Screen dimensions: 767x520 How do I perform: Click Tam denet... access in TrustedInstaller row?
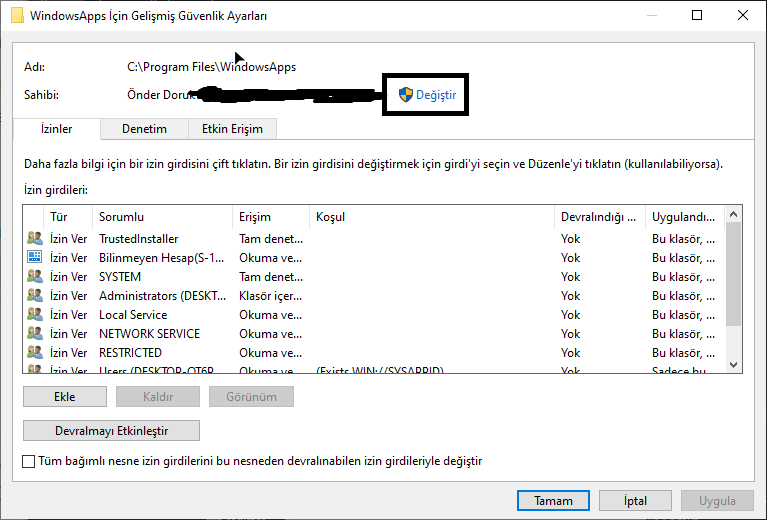pyautogui.click(x=271, y=239)
